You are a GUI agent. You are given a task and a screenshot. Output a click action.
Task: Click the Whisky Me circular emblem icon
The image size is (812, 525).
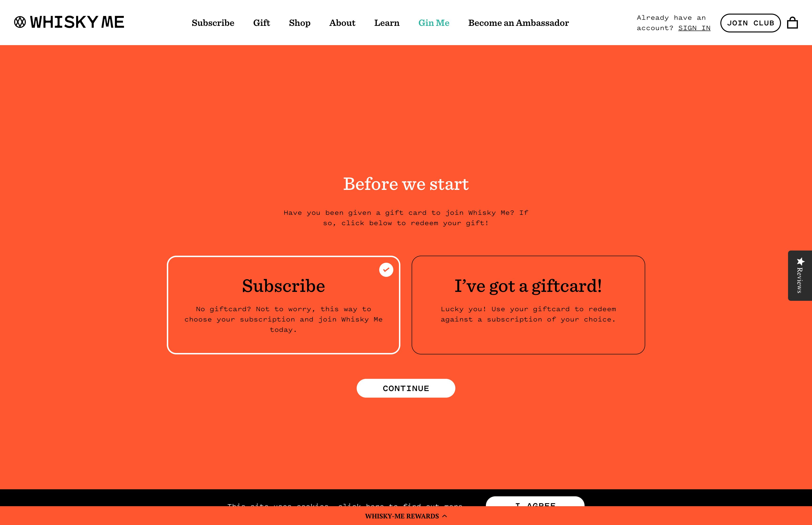(x=20, y=22)
